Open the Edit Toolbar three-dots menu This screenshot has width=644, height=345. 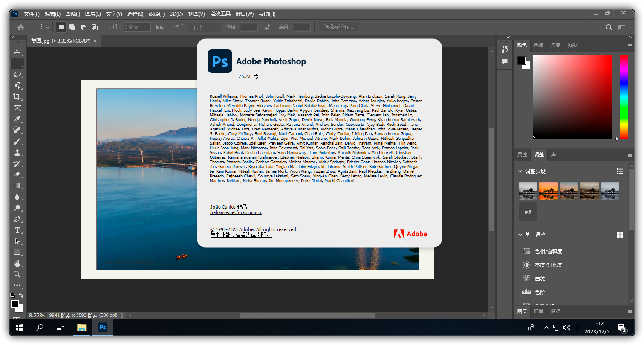(17, 285)
